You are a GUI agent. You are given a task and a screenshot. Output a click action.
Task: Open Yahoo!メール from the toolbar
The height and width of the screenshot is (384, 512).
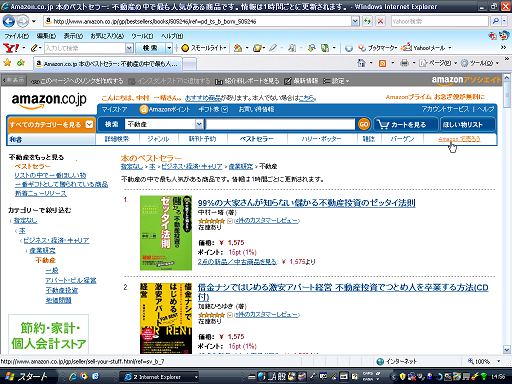coord(423,48)
